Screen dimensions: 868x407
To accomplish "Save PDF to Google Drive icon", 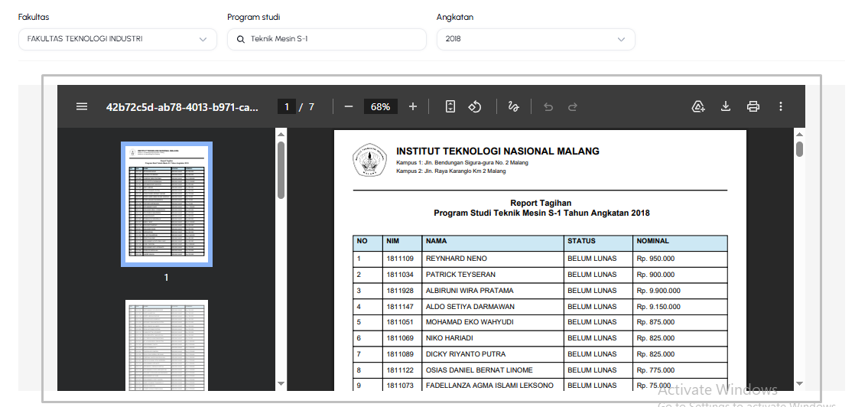I will (699, 106).
